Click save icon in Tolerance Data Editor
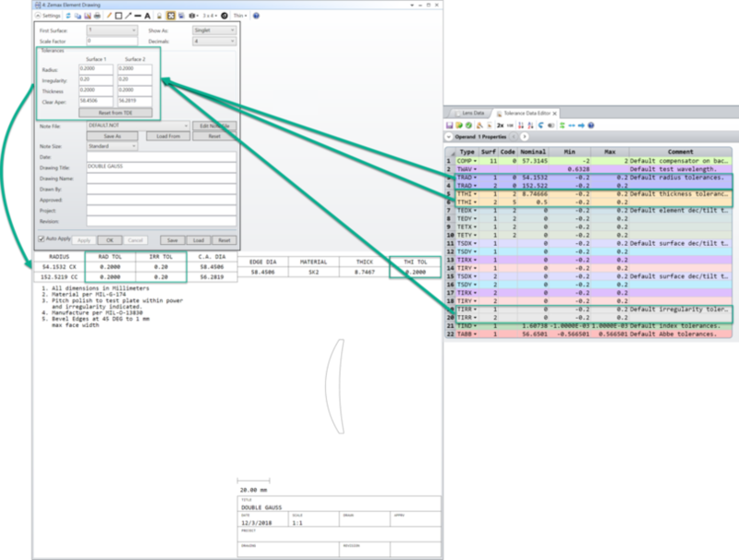This screenshot has width=739, height=560. [450, 124]
